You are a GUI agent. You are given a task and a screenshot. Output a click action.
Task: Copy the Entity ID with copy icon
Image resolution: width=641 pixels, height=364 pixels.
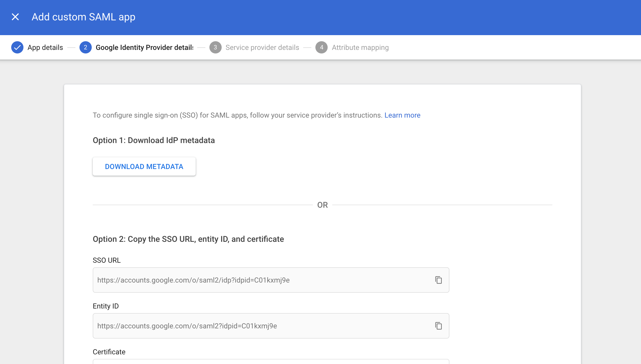438,326
